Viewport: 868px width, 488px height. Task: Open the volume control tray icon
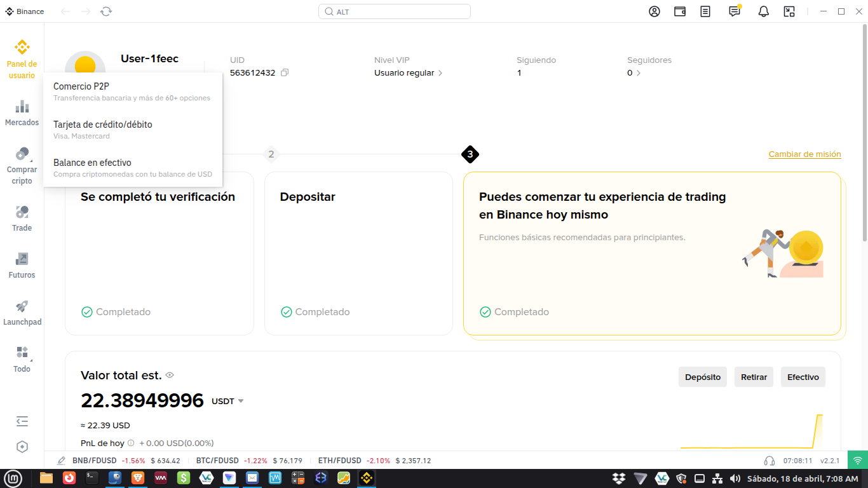(x=735, y=478)
